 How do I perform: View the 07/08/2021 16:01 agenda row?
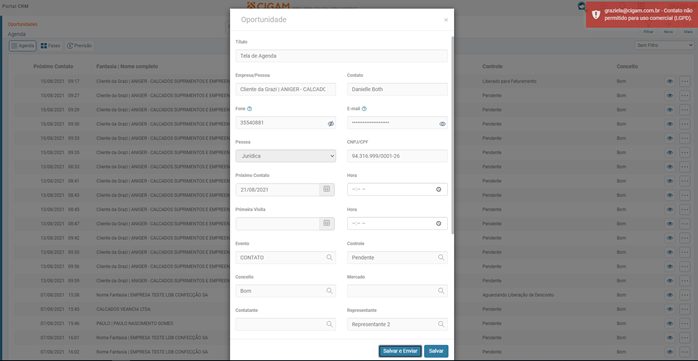click(670, 338)
